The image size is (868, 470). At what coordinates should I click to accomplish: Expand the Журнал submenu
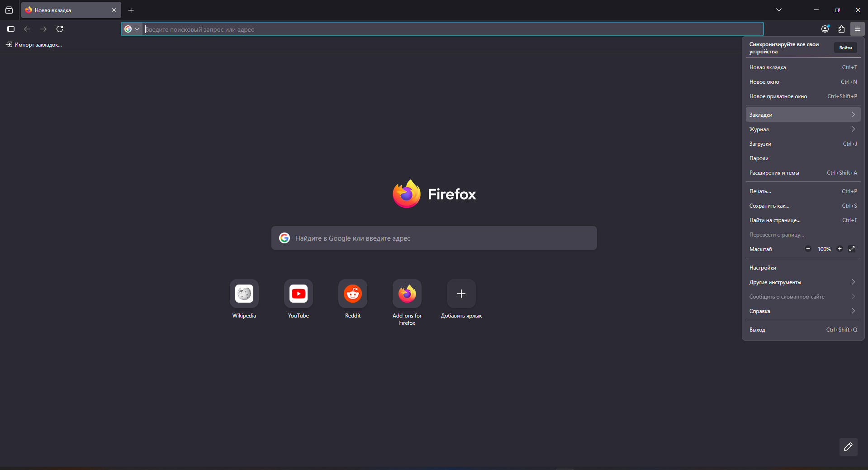(803, 129)
